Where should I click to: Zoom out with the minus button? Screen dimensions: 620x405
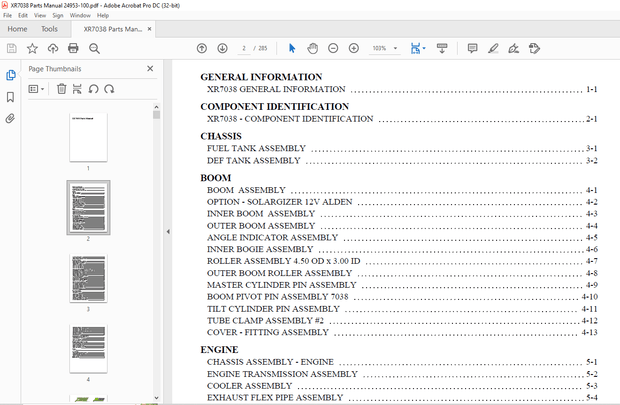(333, 48)
